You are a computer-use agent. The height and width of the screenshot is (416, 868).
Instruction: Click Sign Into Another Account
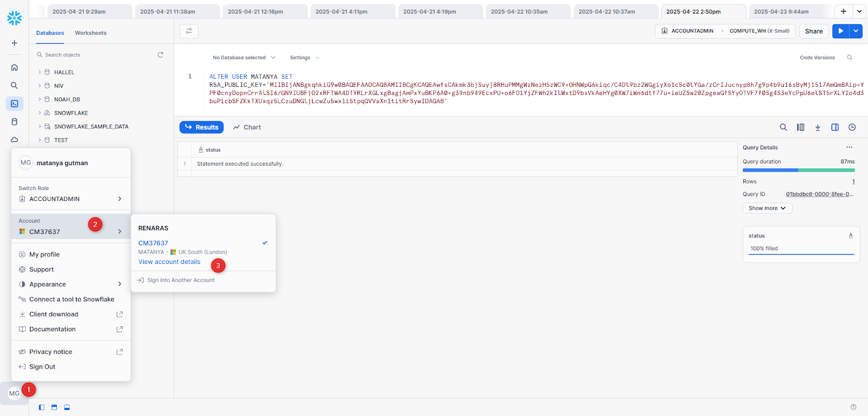176,280
